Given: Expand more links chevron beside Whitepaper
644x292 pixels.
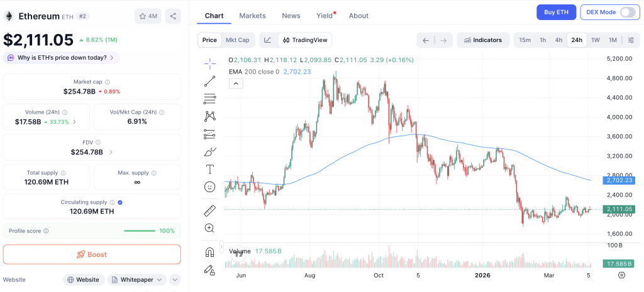Looking at the screenshot, I should point(175,279).
